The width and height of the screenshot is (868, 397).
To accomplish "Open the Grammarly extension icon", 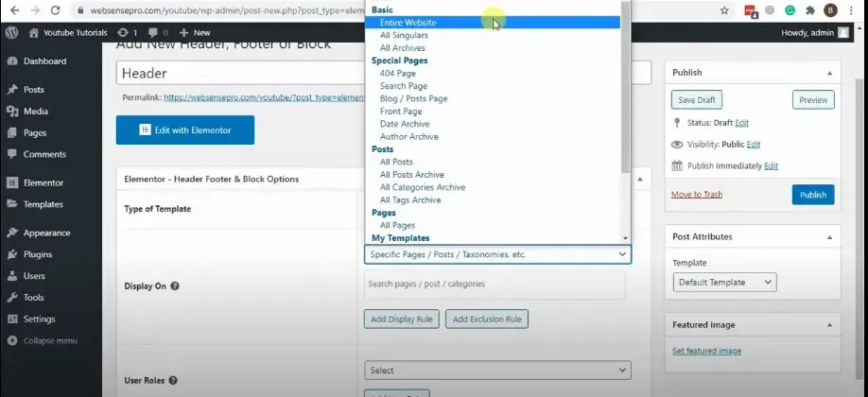I will click(790, 10).
